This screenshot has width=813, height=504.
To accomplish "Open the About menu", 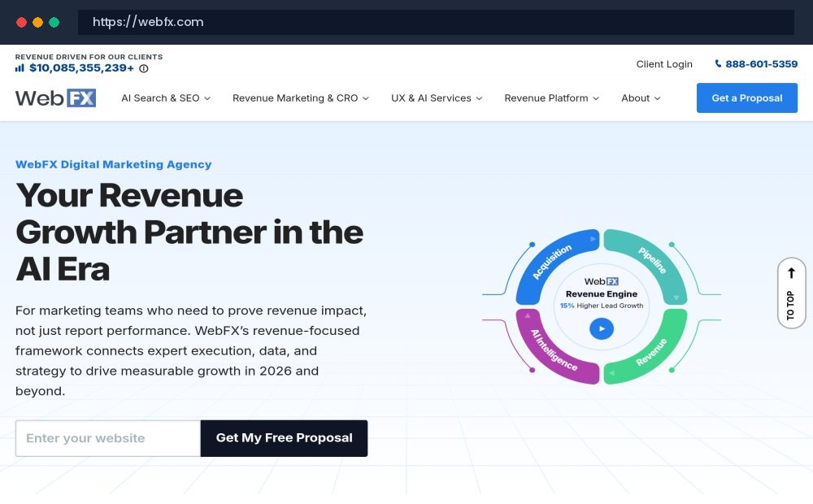I will 641,98.
